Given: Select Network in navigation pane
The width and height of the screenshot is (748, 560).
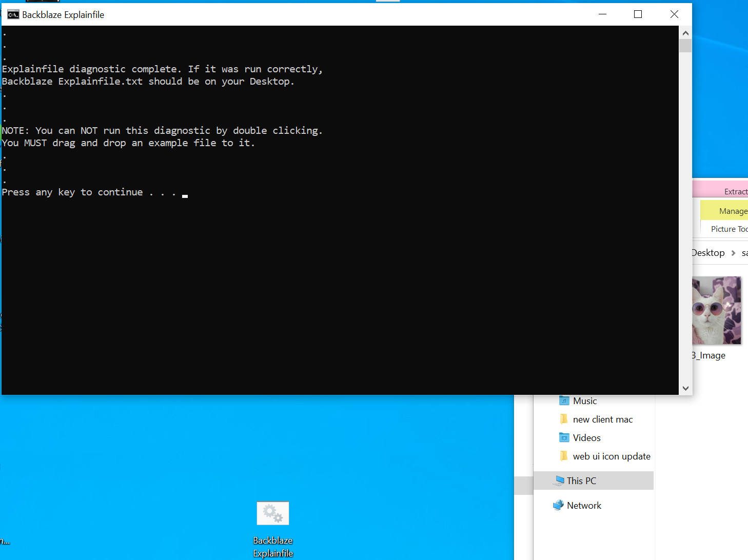Looking at the screenshot, I should click(x=584, y=506).
